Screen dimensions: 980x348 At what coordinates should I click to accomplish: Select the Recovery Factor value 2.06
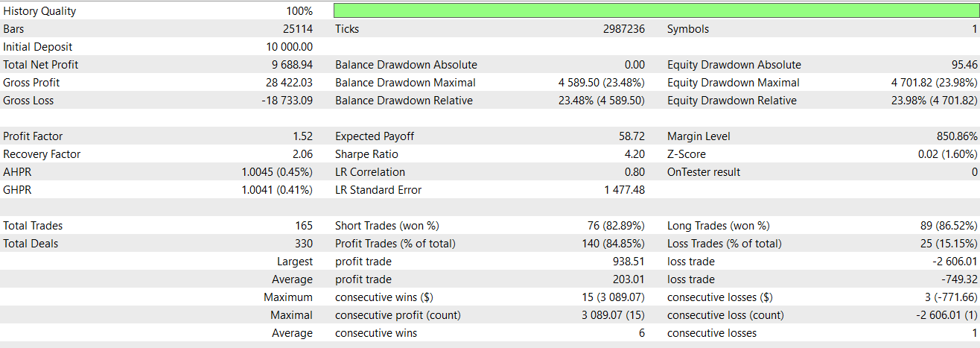click(x=302, y=154)
